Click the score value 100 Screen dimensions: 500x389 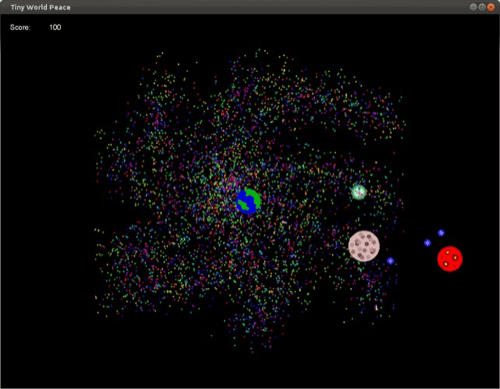point(55,27)
